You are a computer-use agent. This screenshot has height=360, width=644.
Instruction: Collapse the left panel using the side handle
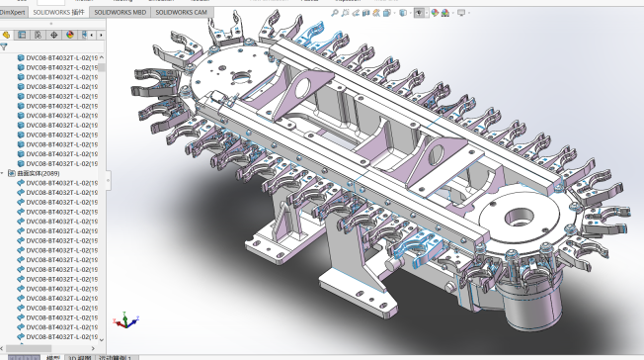pos(109,180)
